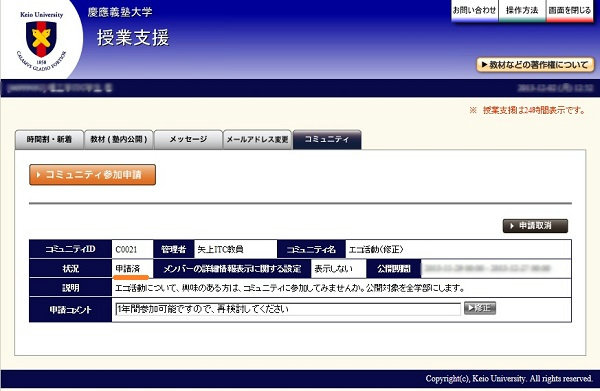This screenshot has height=391, width=600.
Task: Click 管理者 header cell
Action: pyautogui.click(x=173, y=249)
